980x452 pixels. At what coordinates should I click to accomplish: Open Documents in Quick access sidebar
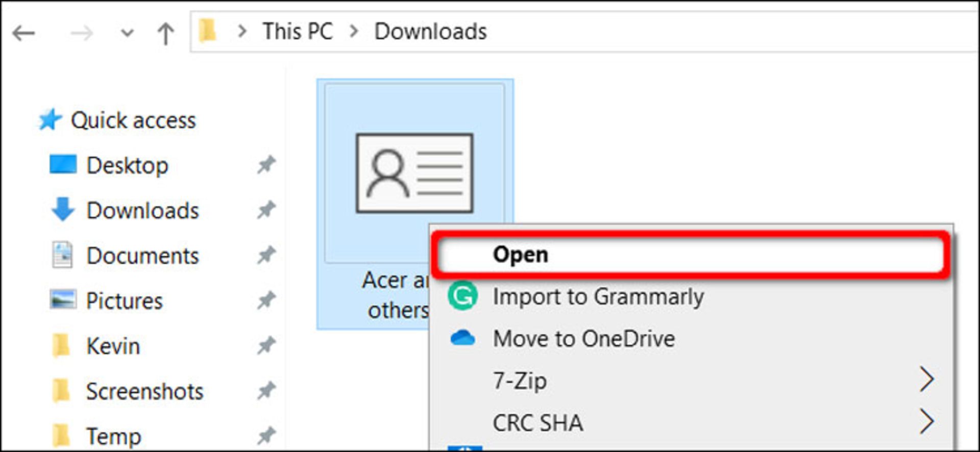coord(142,256)
